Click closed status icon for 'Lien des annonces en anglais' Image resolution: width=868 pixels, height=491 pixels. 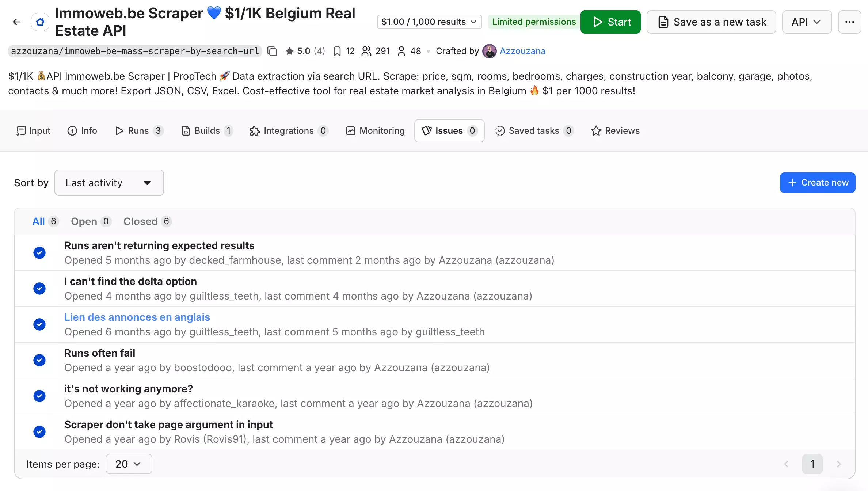pos(39,324)
